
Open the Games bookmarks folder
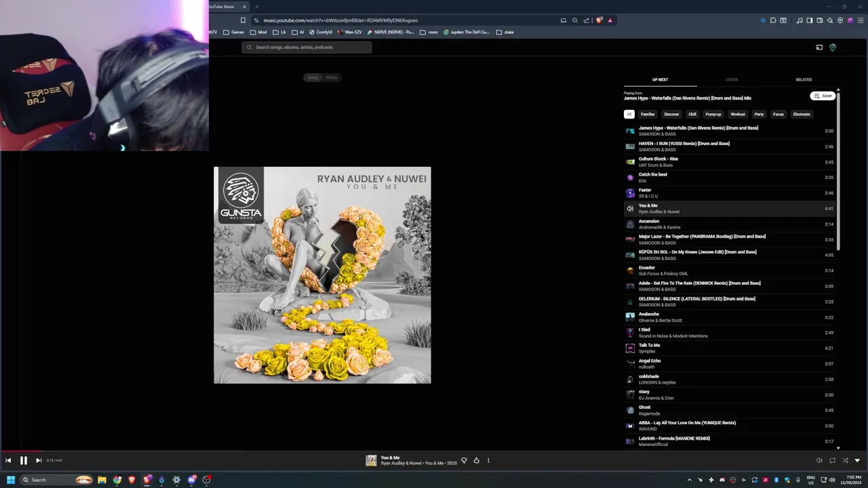coord(233,32)
